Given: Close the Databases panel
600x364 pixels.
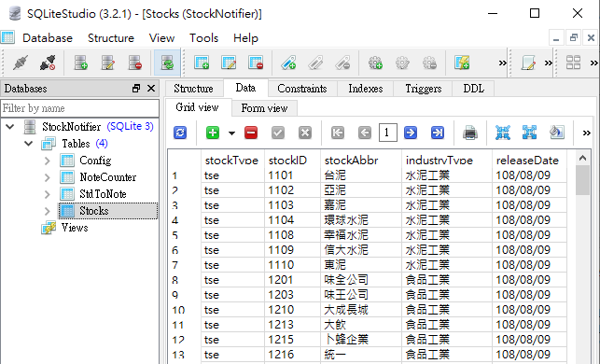Looking at the screenshot, I should tap(151, 89).
